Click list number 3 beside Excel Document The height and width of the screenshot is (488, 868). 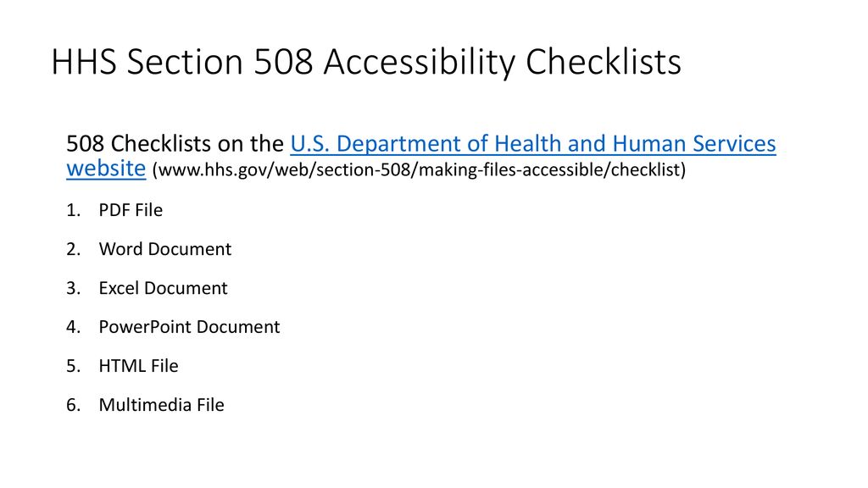pyautogui.click(x=73, y=288)
